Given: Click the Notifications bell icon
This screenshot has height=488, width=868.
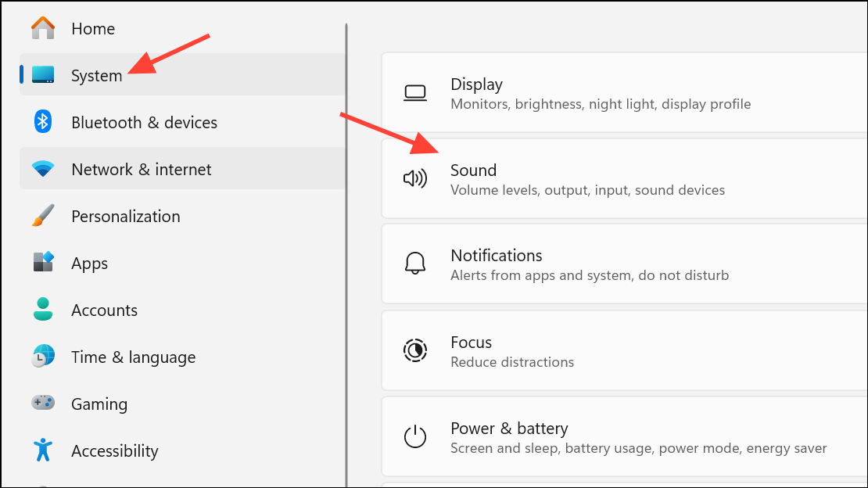Looking at the screenshot, I should pyautogui.click(x=415, y=264).
